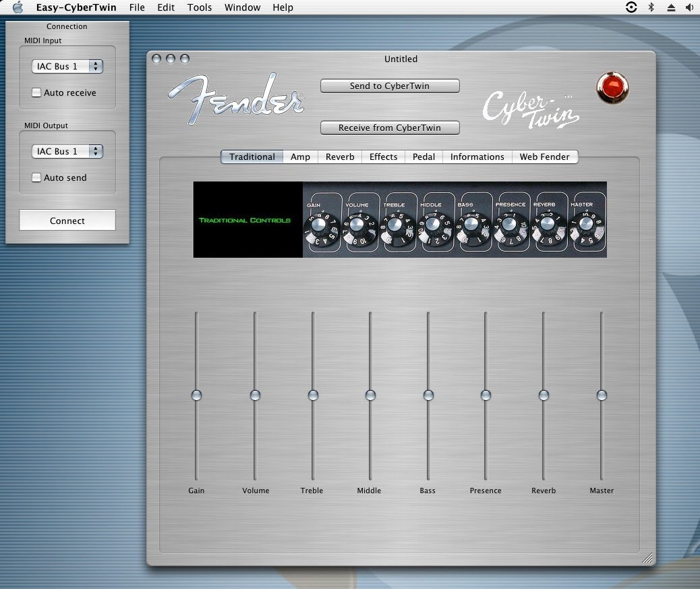Image resolution: width=700 pixels, height=589 pixels.
Task: Open the Tools menu
Action: 200,7
